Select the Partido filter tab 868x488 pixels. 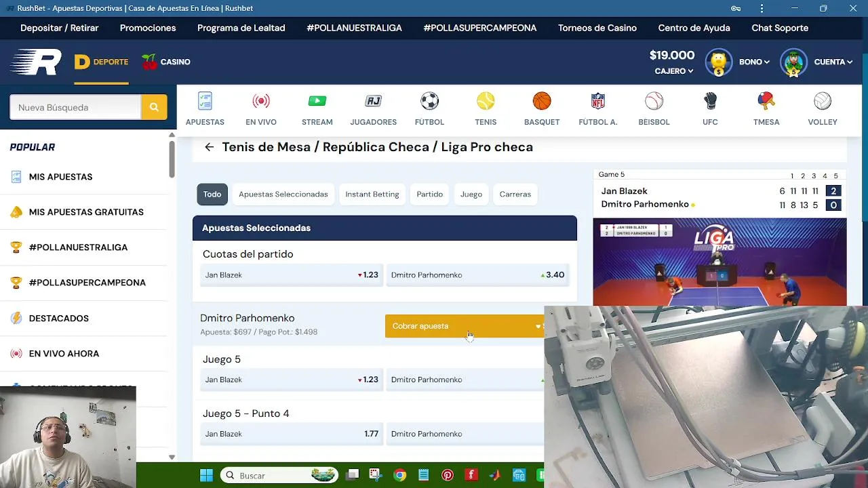coord(430,194)
